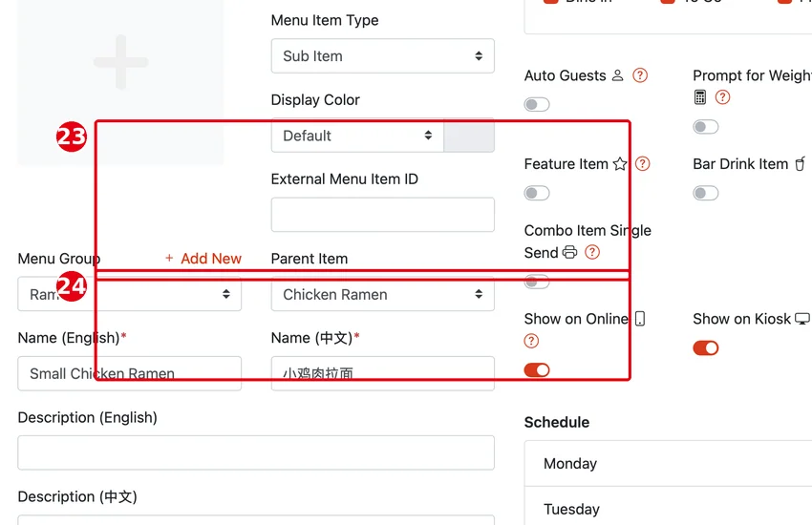Click the Description (English) input field
The width and height of the screenshot is (812, 525).
tap(256, 452)
